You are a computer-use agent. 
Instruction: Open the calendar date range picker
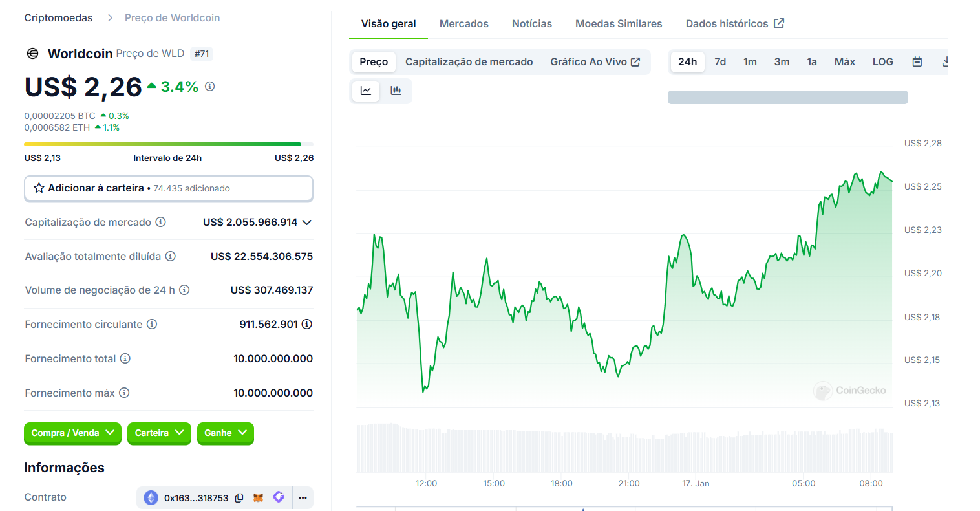click(917, 62)
